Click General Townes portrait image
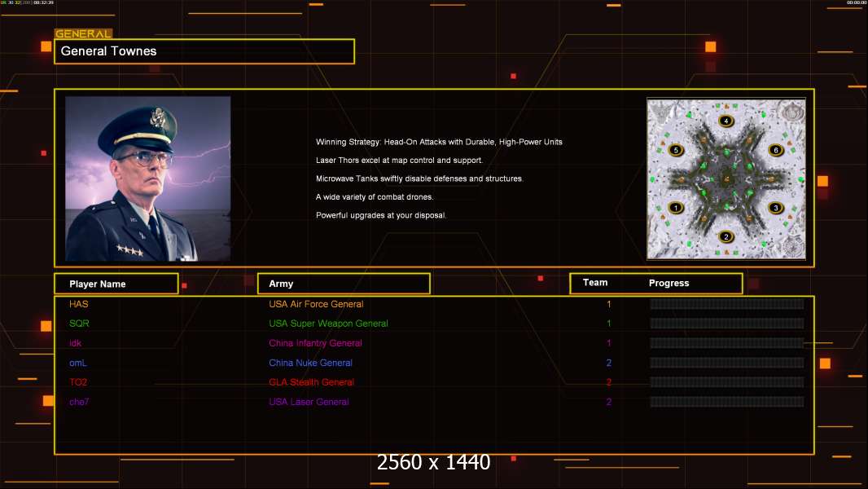 [x=148, y=178]
